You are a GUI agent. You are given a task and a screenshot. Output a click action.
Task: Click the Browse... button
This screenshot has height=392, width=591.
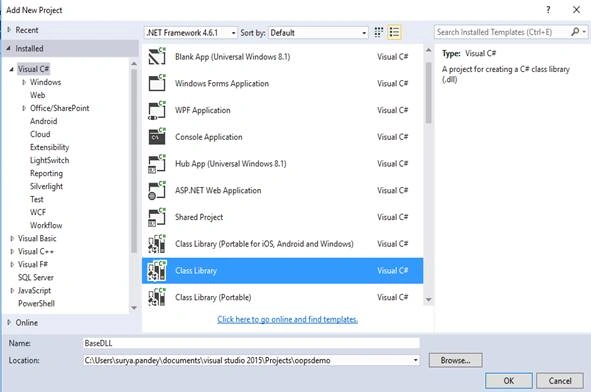click(x=455, y=360)
